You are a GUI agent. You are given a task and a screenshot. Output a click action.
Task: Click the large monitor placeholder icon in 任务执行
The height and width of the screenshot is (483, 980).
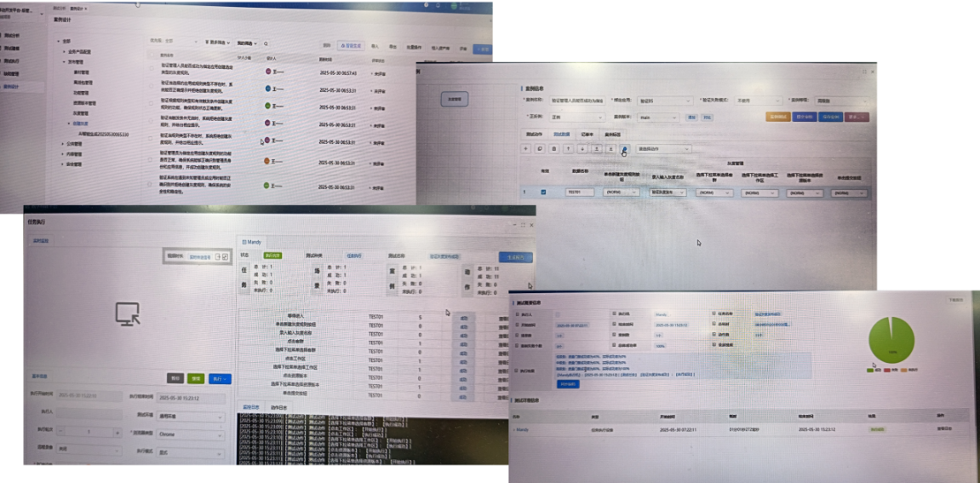[128, 313]
